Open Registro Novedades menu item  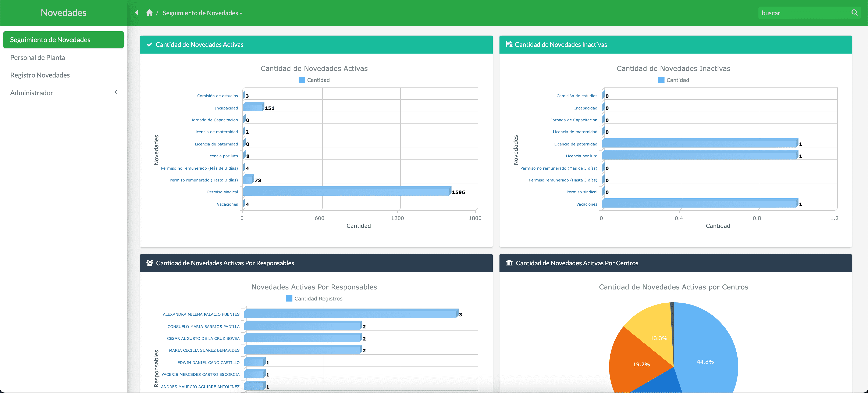tap(40, 75)
